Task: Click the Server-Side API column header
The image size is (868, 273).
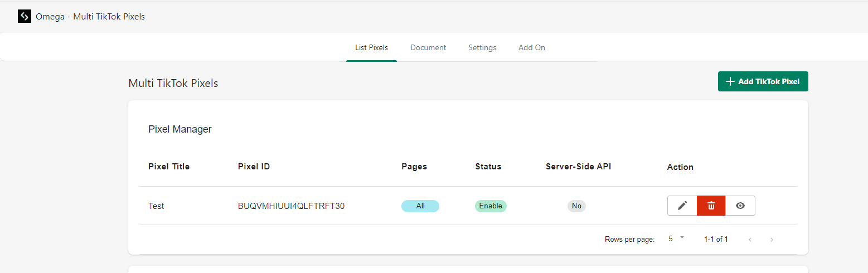Action: tap(579, 167)
